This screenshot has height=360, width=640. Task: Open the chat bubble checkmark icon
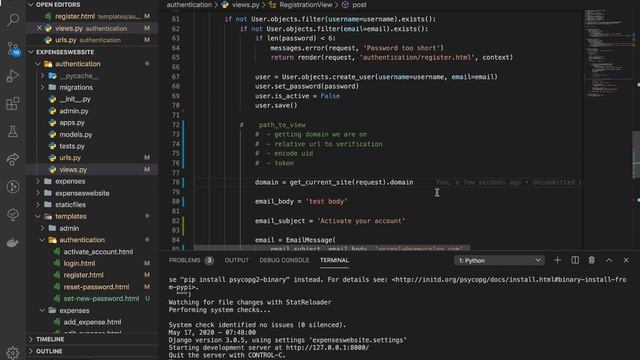tap(13, 214)
